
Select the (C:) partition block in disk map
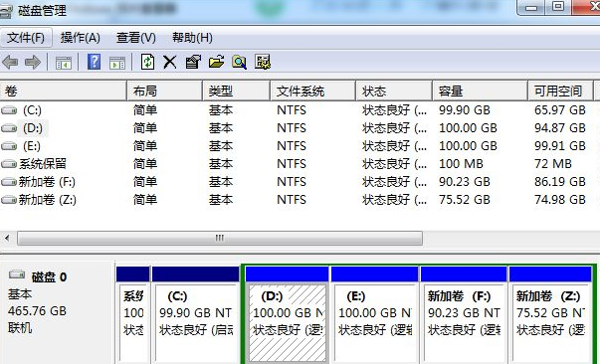point(196,314)
